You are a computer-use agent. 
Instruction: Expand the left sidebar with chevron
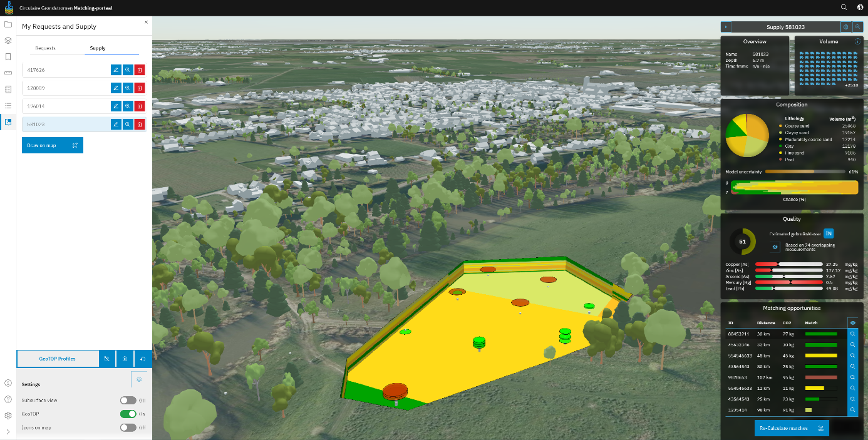pyautogui.click(x=8, y=431)
